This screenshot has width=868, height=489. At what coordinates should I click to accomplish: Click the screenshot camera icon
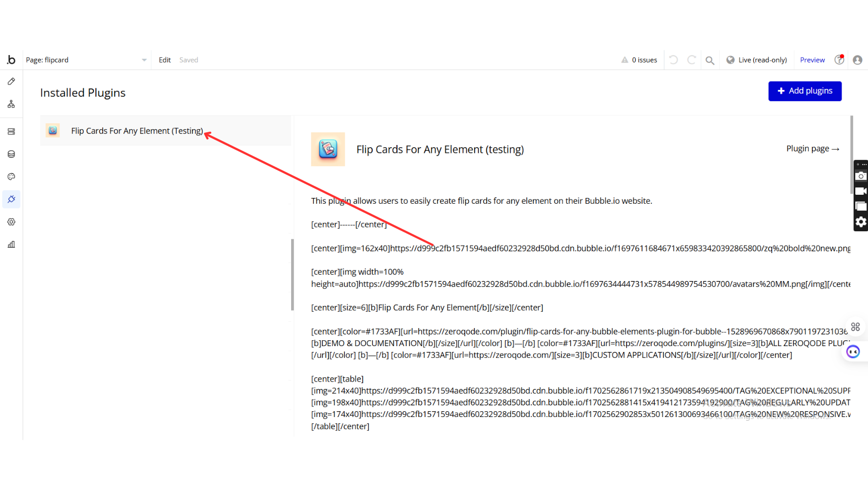pyautogui.click(x=861, y=176)
